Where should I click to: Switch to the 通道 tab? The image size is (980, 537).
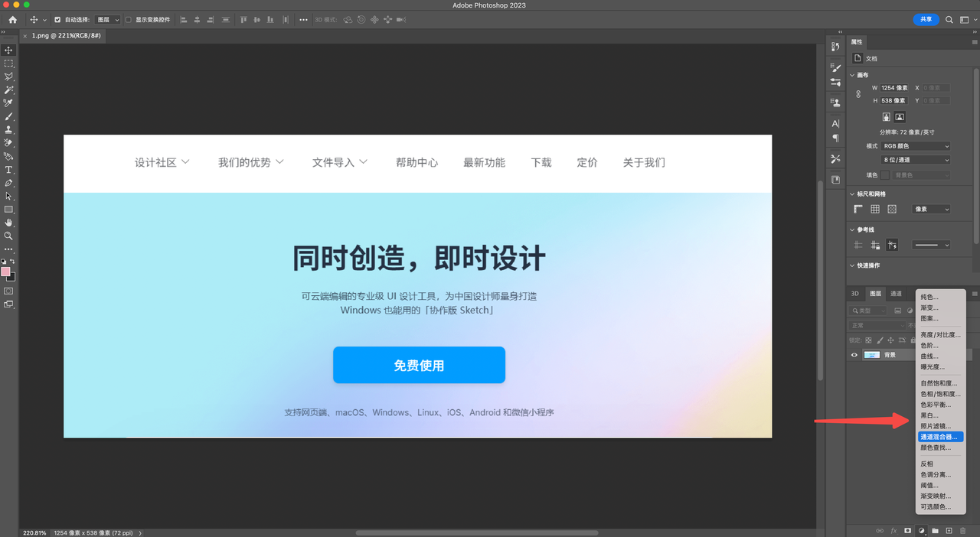(896, 294)
